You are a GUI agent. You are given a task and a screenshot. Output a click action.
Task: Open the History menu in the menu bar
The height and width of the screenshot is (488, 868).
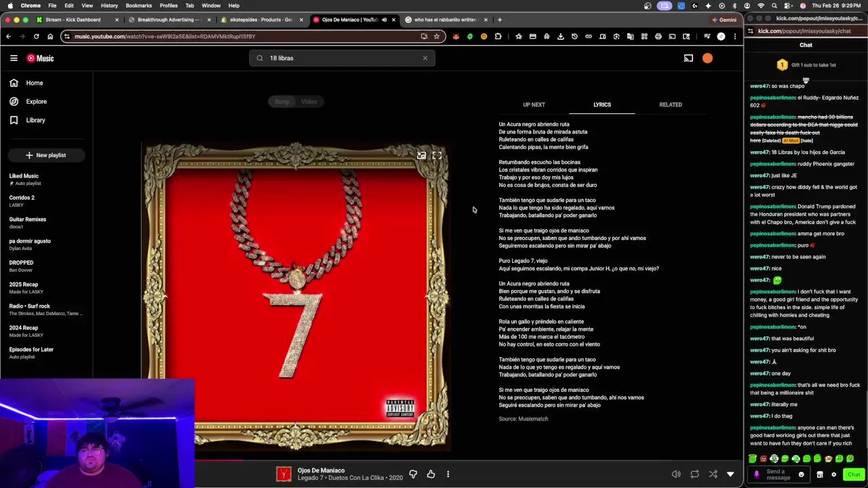pyautogui.click(x=109, y=5)
